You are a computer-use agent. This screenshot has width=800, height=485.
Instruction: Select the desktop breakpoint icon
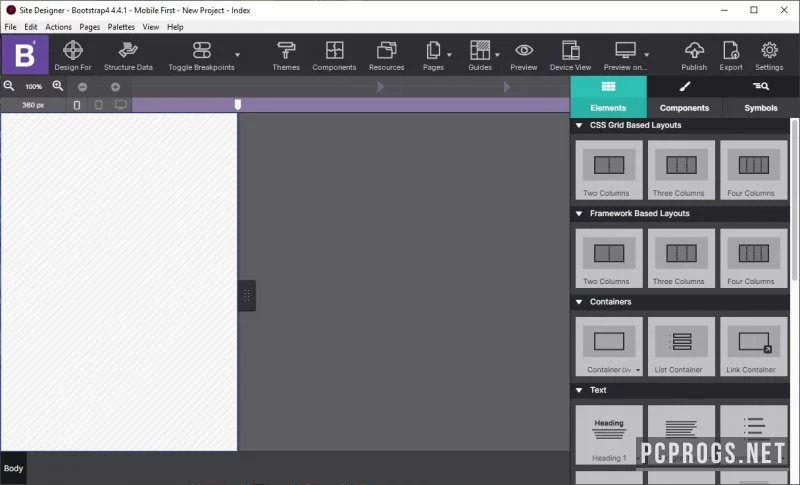coord(120,105)
